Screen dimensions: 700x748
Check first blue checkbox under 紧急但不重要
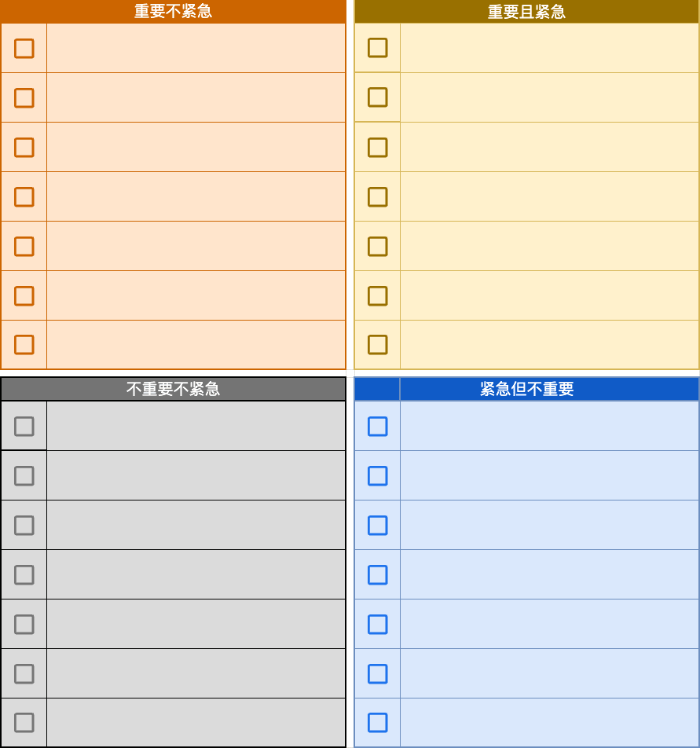pyautogui.click(x=378, y=427)
